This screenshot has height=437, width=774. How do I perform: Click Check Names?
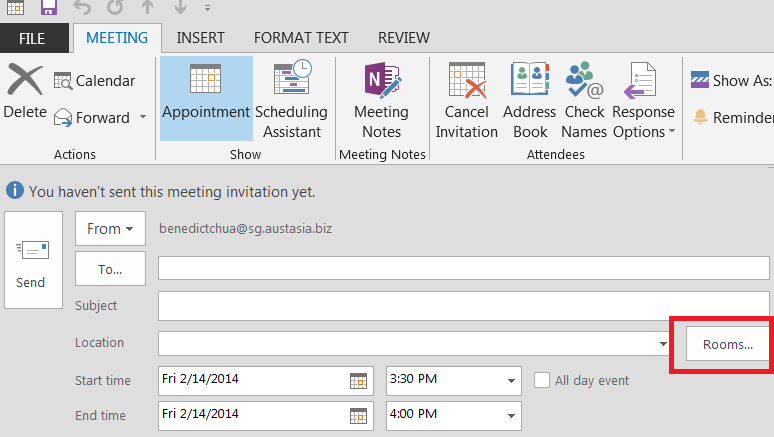pos(584,98)
